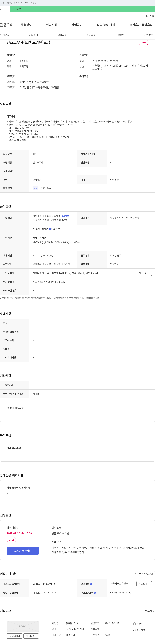
Task: Click the 12개월 contract period text
Action: [66, 216]
